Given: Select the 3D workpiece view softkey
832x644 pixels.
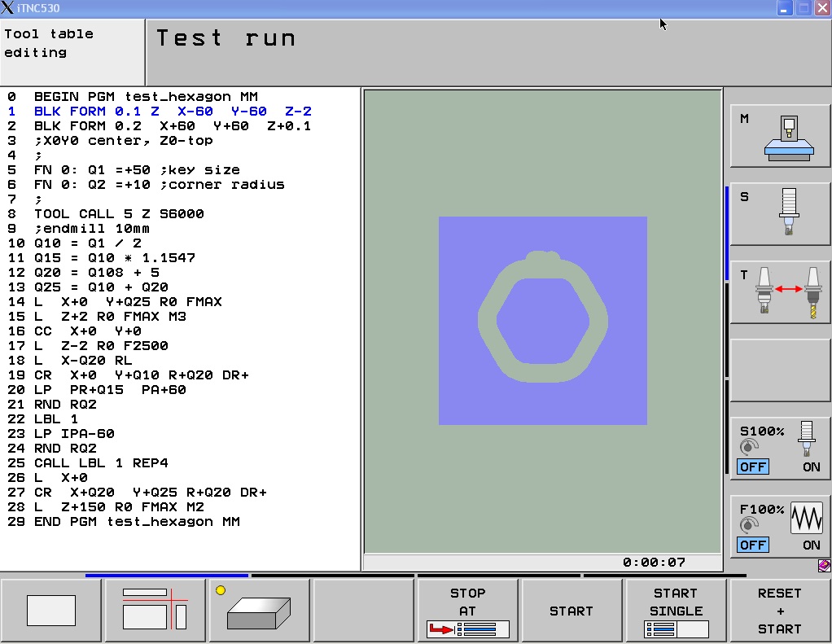Looking at the screenshot, I should click(x=260, y=611).
